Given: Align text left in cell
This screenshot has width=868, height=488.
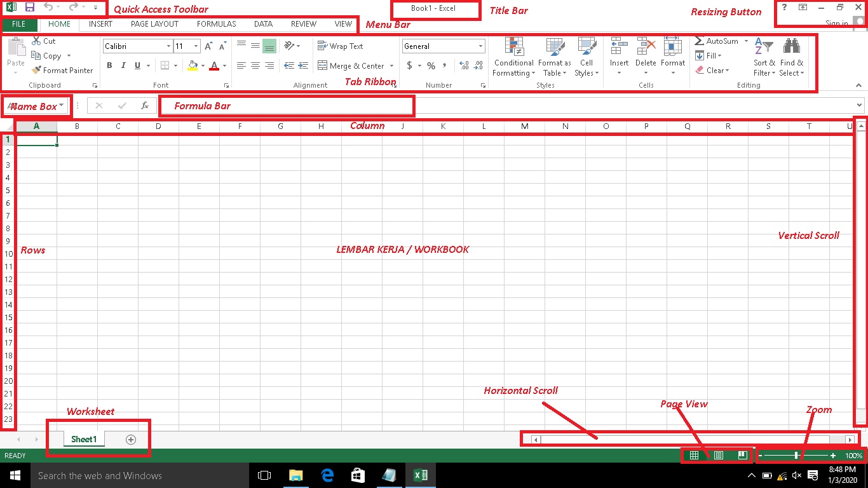Looking at the screenshot, I should 241,65.
